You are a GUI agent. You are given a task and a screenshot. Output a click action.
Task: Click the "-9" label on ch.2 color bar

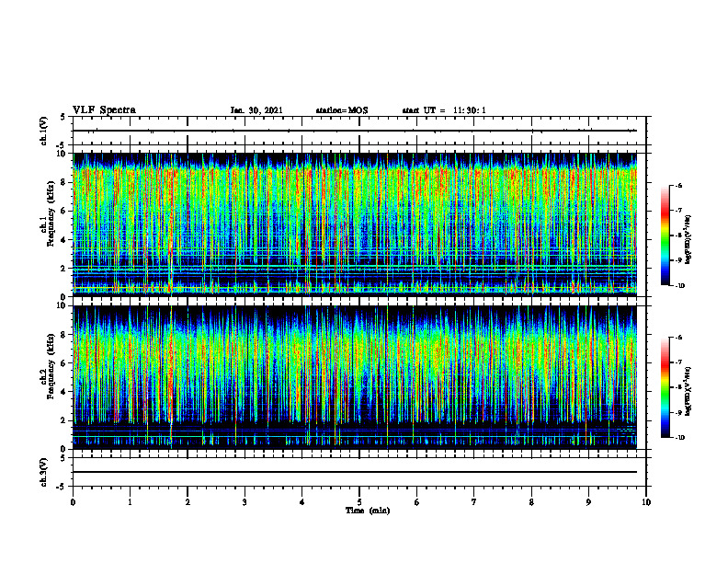click(x=678, y=412)
